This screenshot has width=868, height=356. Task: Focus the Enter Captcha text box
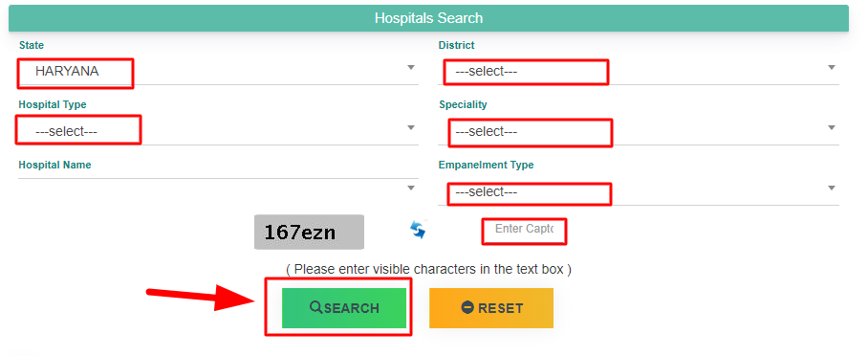pyautogui.click(x=524, y=230)
